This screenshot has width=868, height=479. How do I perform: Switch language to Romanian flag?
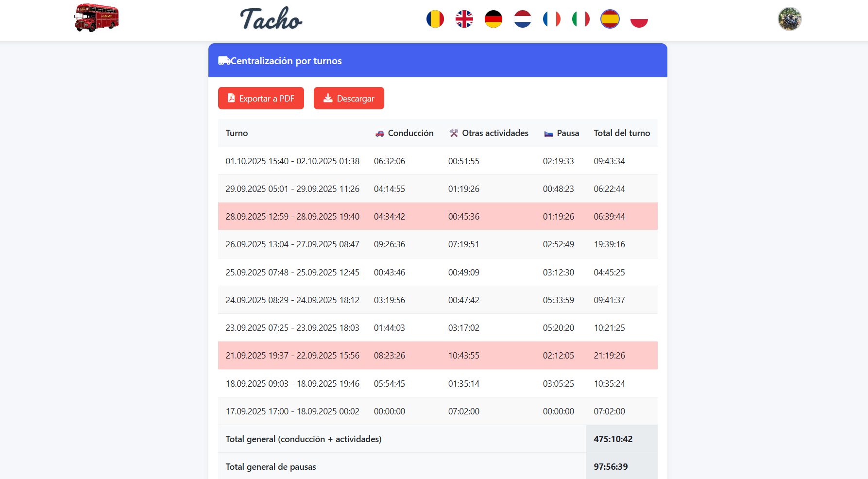coord(435,19)
